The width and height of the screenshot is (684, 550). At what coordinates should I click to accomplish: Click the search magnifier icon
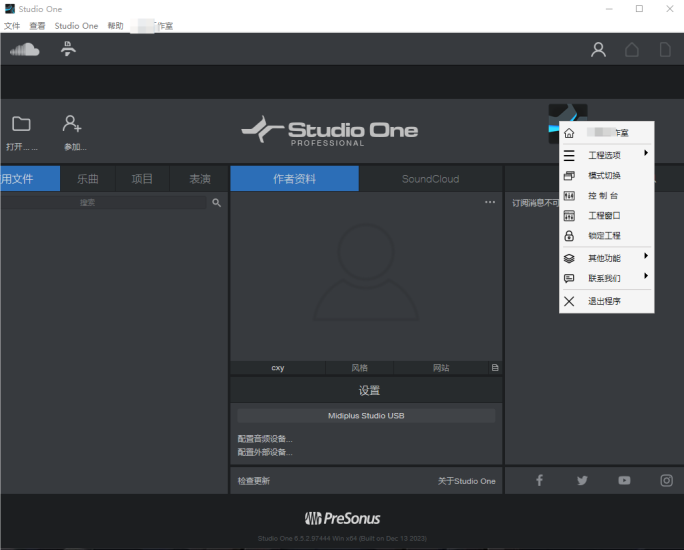coord(216,202)
